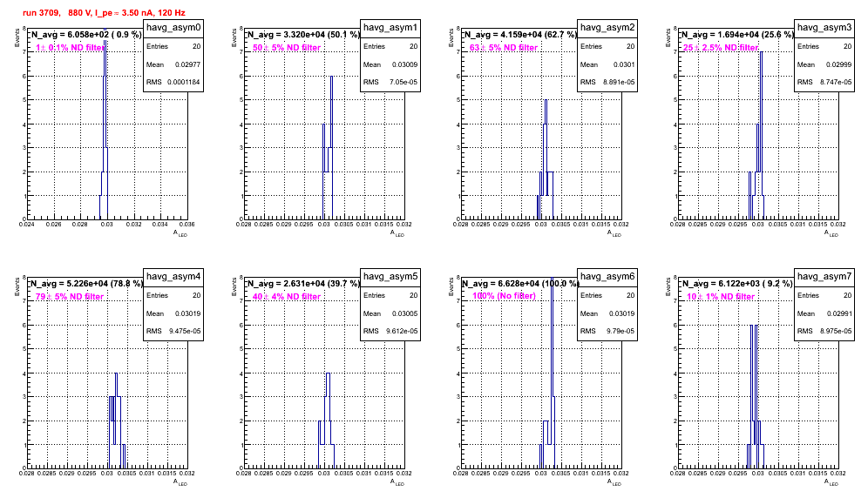Click the histogram peak in havg_asym4 plot
This screenshot has width=868, height=498.
coord(116,374)
